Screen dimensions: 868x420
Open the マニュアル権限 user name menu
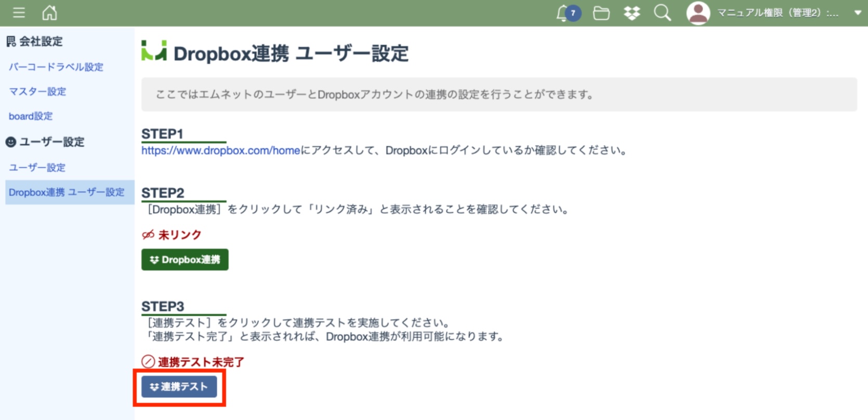(x=778, y=13)
